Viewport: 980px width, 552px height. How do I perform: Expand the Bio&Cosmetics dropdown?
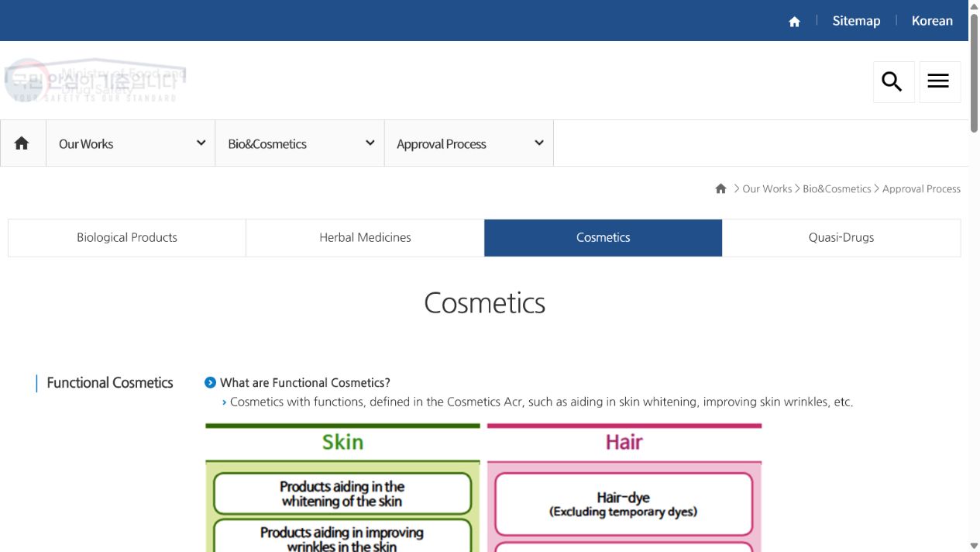(300, 143)
